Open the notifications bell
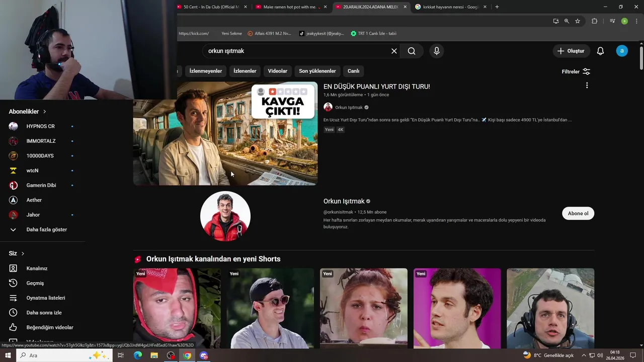The width and height of the screenshot is (644, 362). pyautogui.click(x=600, y=51)
